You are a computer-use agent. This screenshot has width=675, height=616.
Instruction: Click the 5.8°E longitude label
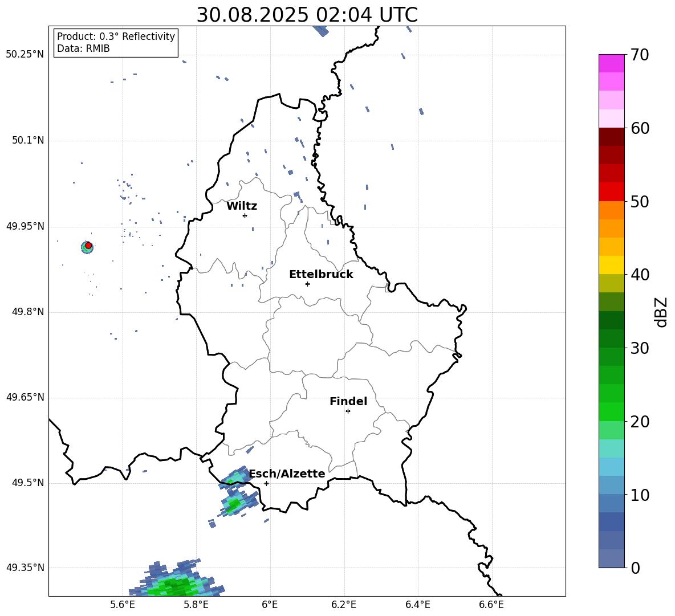[x=196, y=605]
